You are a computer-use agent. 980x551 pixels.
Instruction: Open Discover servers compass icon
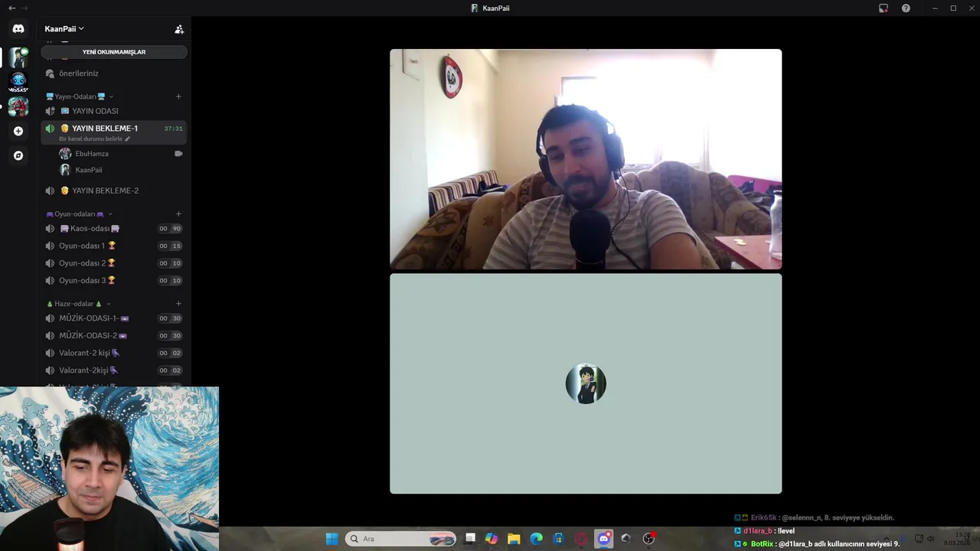[x=18, y=155]
